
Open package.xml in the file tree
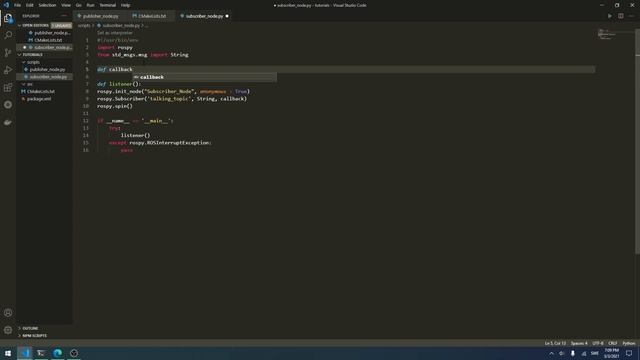pos(39,99)
